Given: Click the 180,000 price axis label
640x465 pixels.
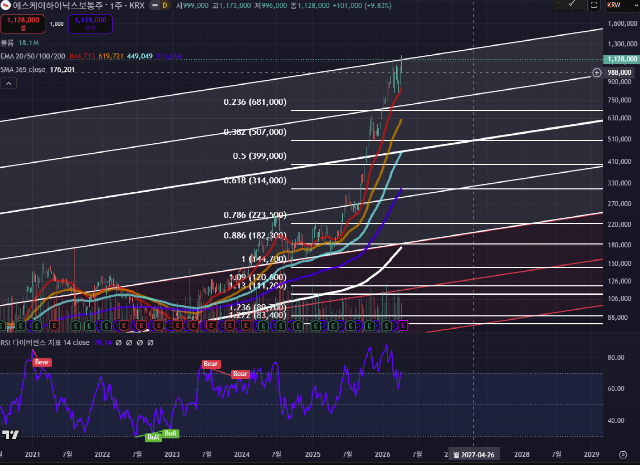Looking at the screenshot, I should pos(619,245).
